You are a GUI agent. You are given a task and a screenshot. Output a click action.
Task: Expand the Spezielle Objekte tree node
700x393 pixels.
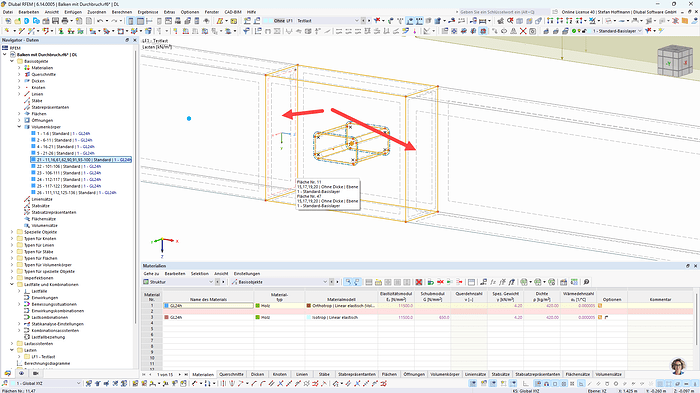pos(12,232)
